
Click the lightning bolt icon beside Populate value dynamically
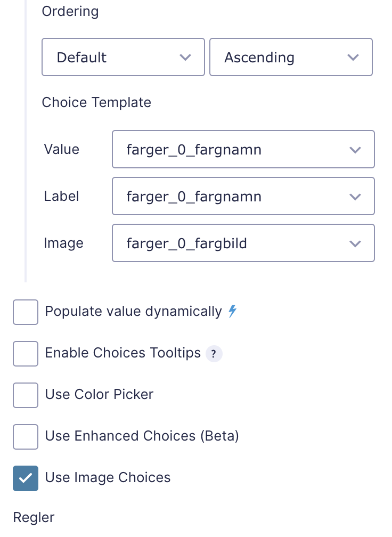(x=232, y=311)
